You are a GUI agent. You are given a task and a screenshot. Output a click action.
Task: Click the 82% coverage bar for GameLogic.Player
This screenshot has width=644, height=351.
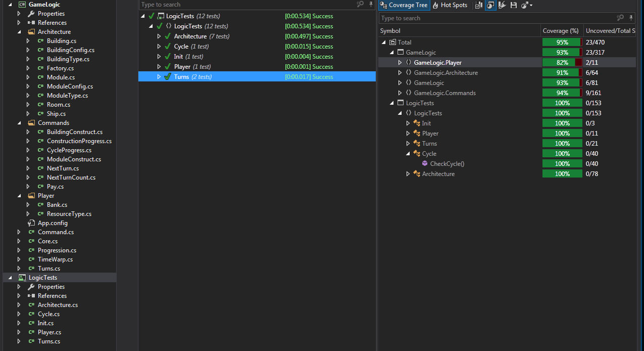pyautogui.click(x=562, y=63)
